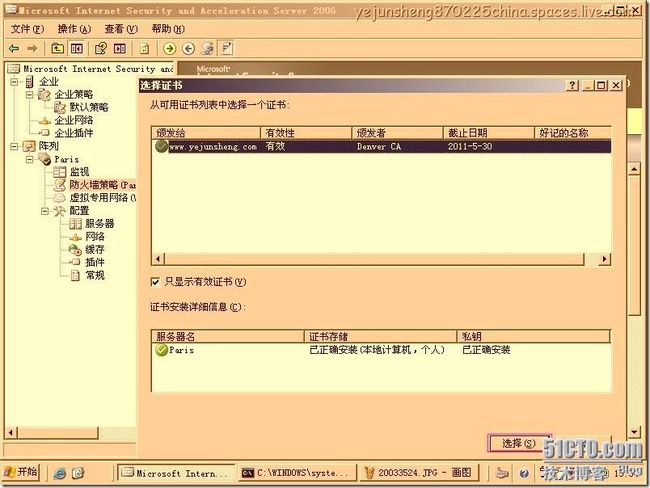Click the 选择(S) button

click(519, 444)
